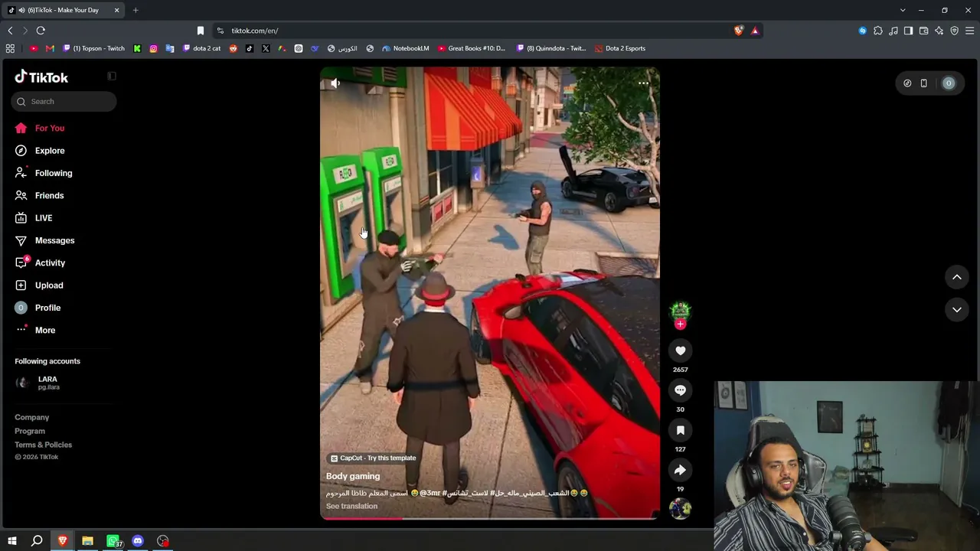Image resolution: width=980 pixels, height=551 pixels.
Task: Skip to the next video with down arrow
Action: [956, 309]
